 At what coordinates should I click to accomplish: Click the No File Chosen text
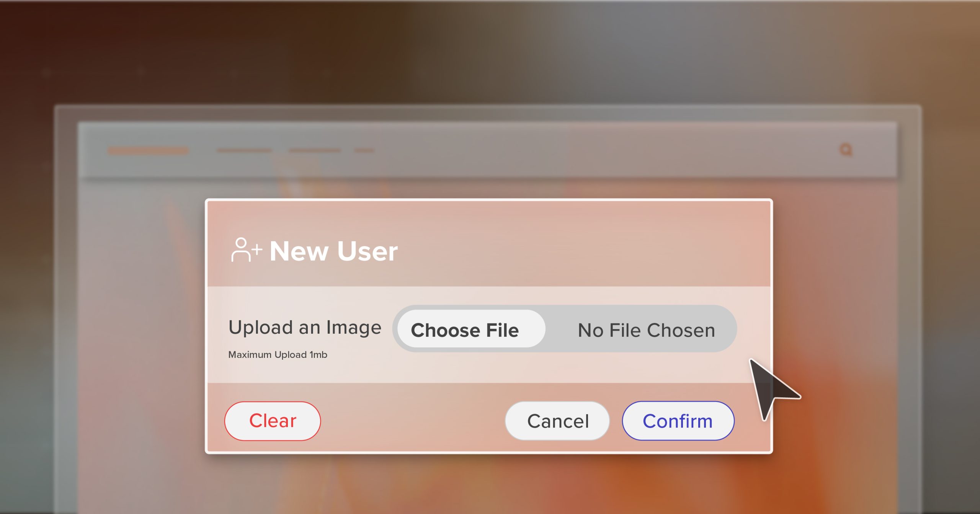pyautogui.click(x=646, y=330)
